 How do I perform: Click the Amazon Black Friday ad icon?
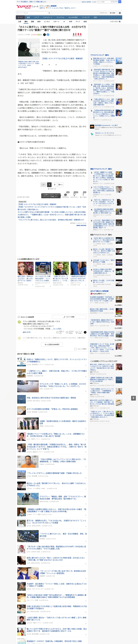point(92,127)
